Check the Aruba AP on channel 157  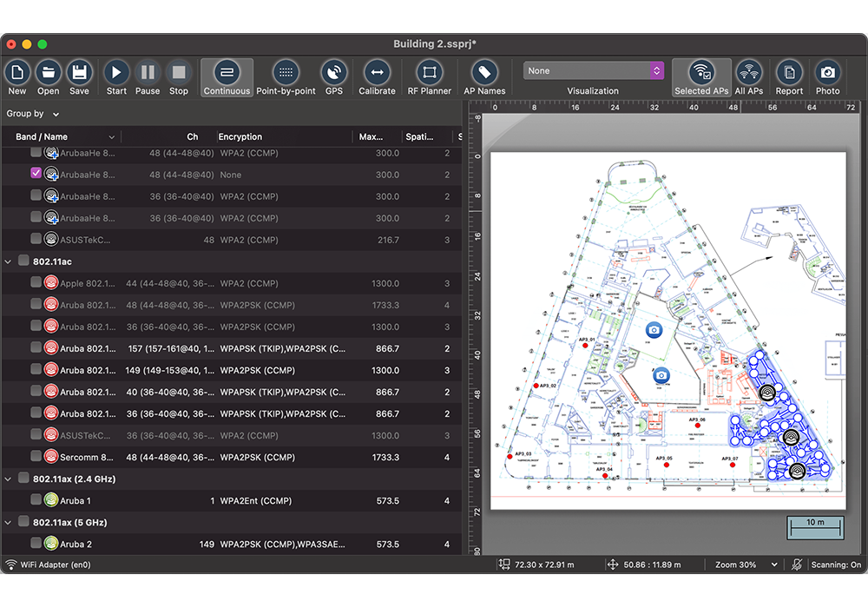[36, 347]
